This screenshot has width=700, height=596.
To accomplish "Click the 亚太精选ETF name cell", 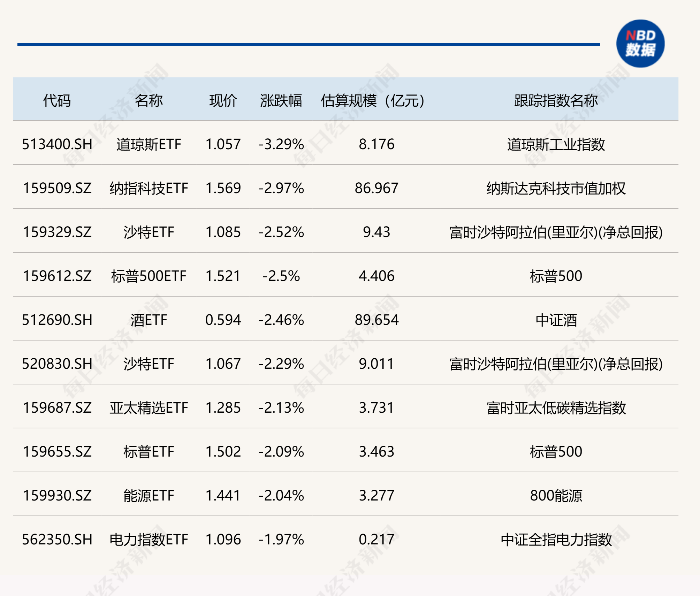I will [149, 408].
